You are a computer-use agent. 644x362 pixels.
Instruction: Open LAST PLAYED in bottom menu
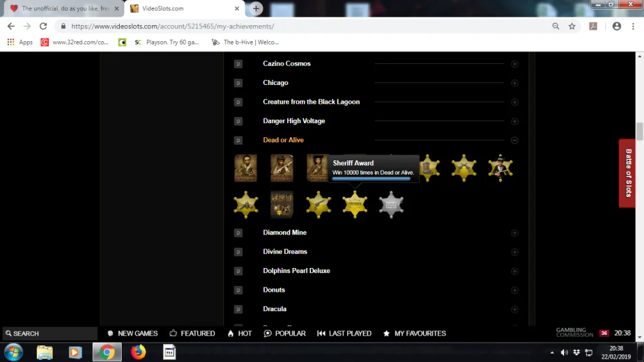point(344,333)
